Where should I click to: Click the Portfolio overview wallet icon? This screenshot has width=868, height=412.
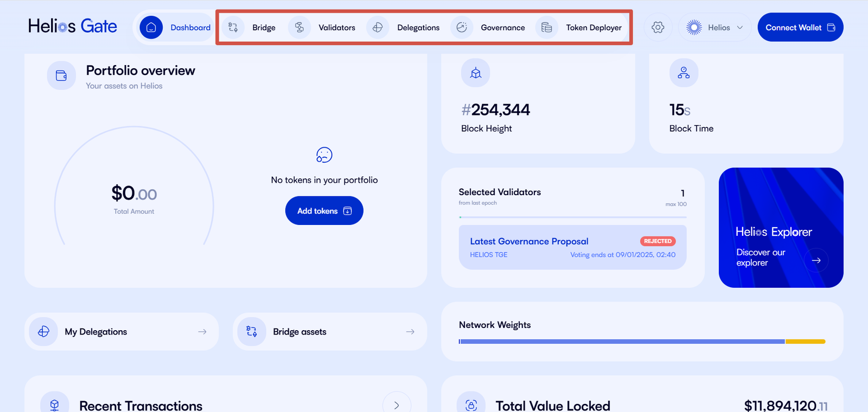61,75
